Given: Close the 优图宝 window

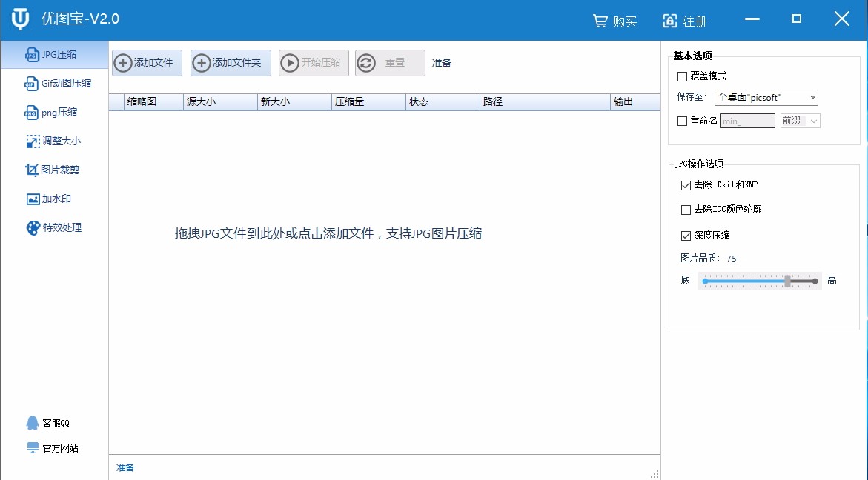Looking at the screenshot, I should tap(842, 19).
